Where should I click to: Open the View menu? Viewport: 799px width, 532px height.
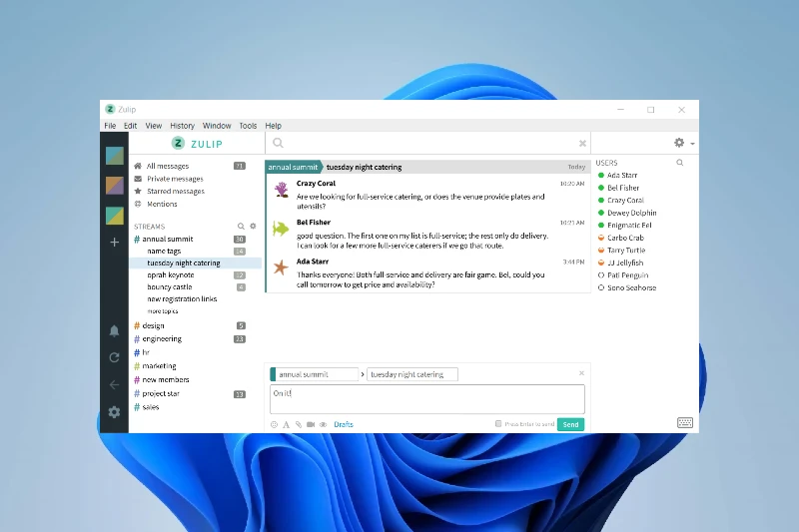[154, 126]
